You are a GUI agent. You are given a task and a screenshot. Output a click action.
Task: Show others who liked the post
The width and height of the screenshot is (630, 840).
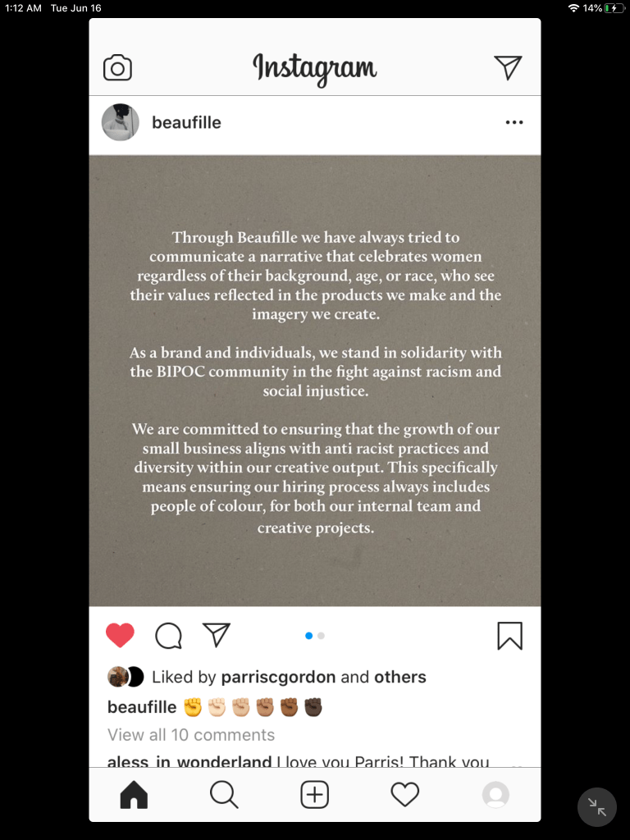pyautogui.click(x=400, y=678)
